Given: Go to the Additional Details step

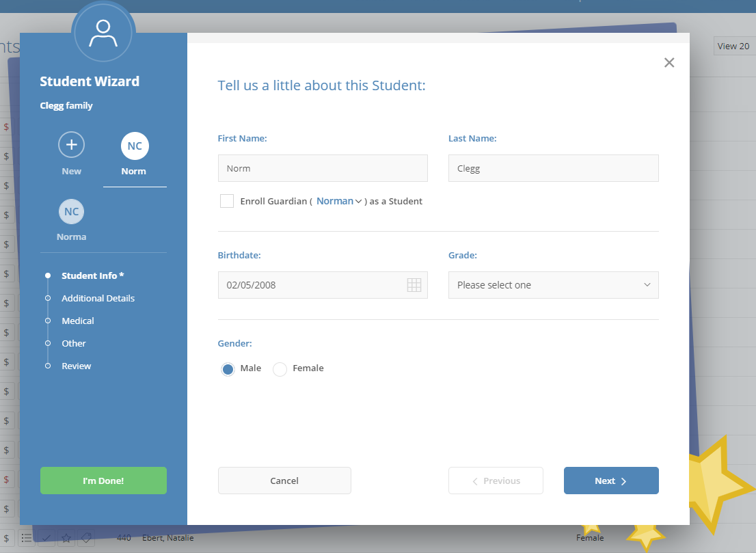Looking at the screenshot, I should pos(98,298).
